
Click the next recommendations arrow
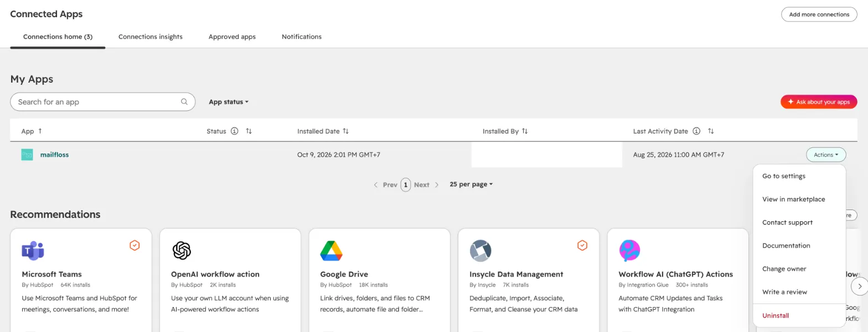pyautogui.click(x=859, y=287)
